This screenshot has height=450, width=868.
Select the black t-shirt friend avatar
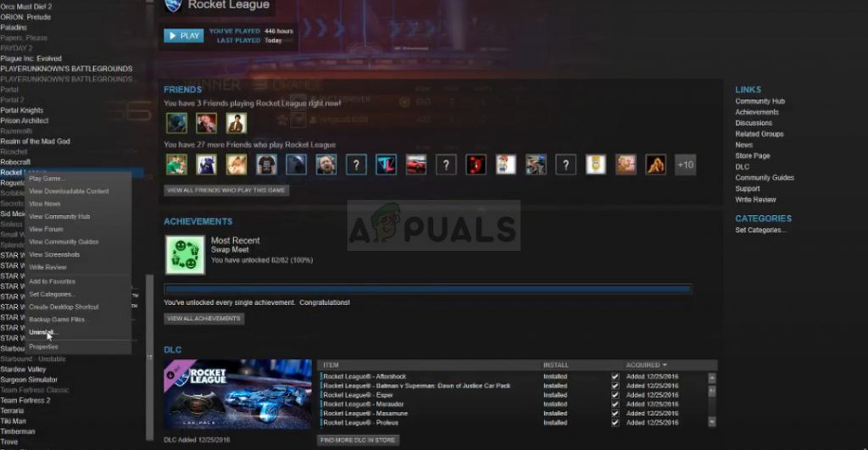tap(266, 164)
